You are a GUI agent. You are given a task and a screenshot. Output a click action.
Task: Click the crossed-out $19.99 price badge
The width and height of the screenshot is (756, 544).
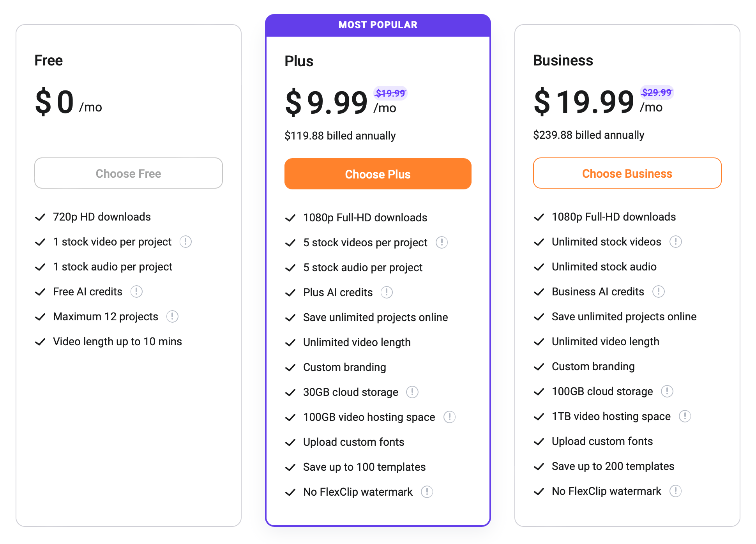tap(390, 93)
